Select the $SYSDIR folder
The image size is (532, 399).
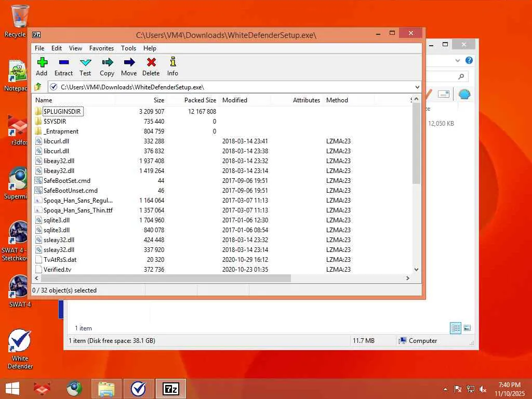(55, 121)
